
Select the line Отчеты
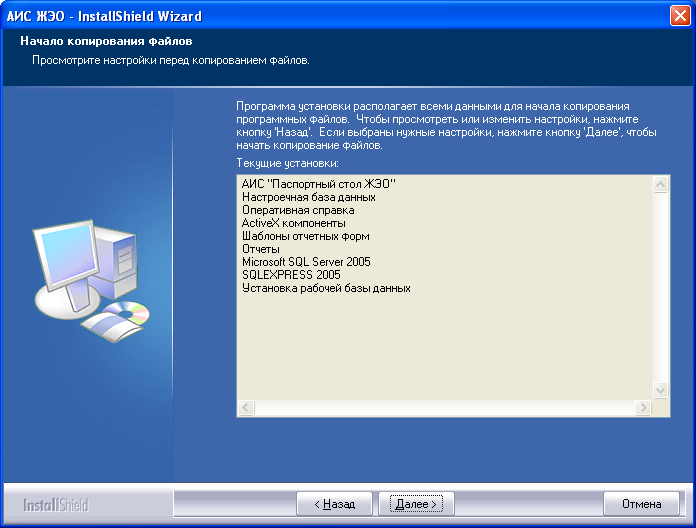261,249
